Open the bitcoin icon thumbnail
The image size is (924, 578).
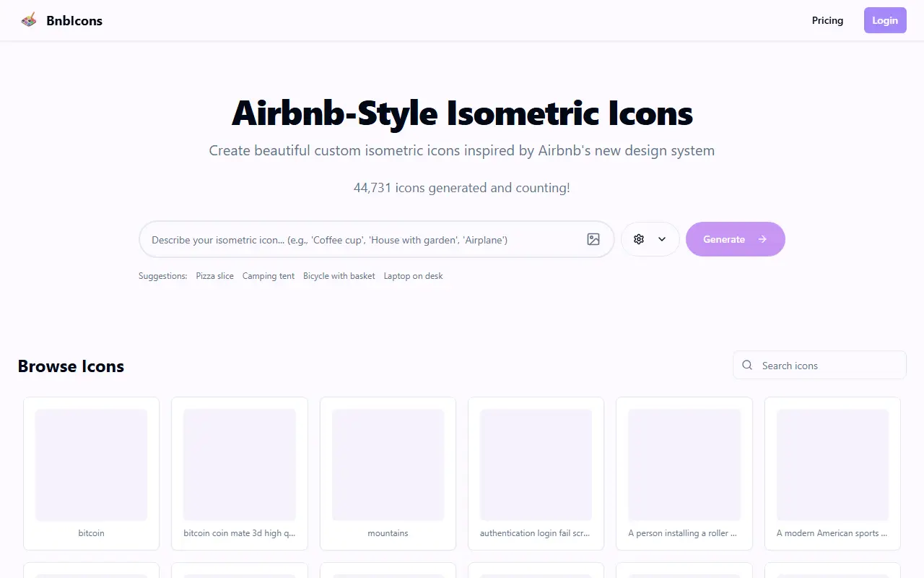click(x=91, y=465)
